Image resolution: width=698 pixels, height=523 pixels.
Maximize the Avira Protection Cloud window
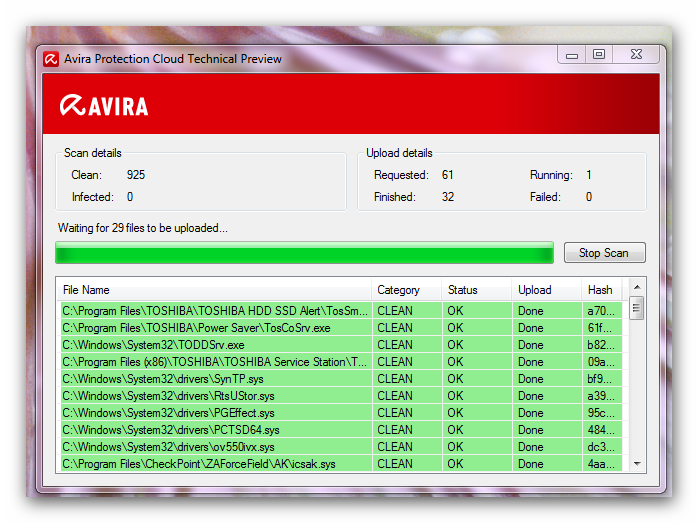tap(598, 54)
